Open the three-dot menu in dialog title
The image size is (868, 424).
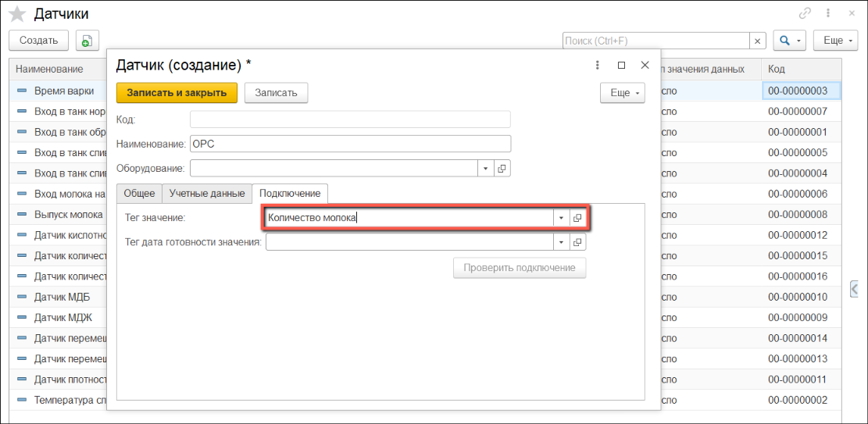coord(598,66)
